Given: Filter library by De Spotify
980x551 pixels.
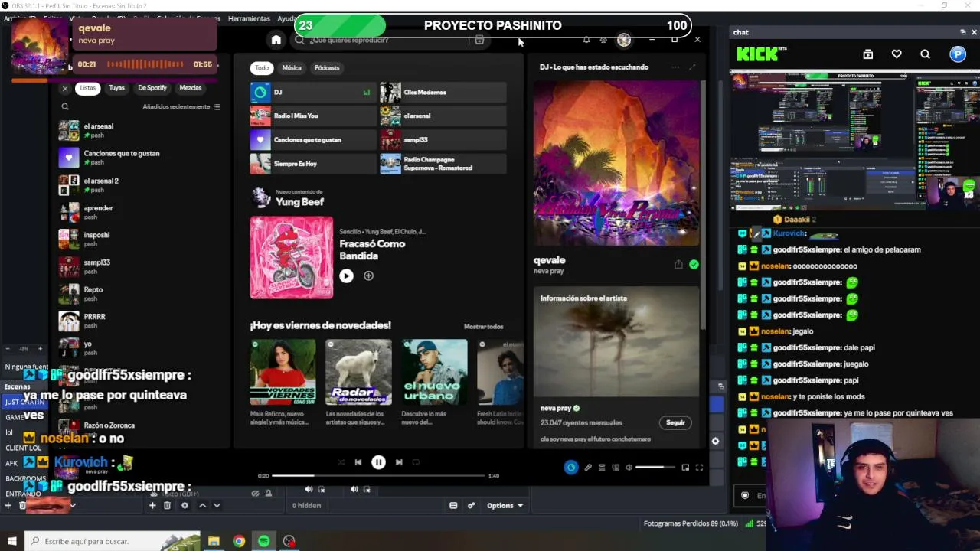Looking at the screenshot, I should click(152, 88).
